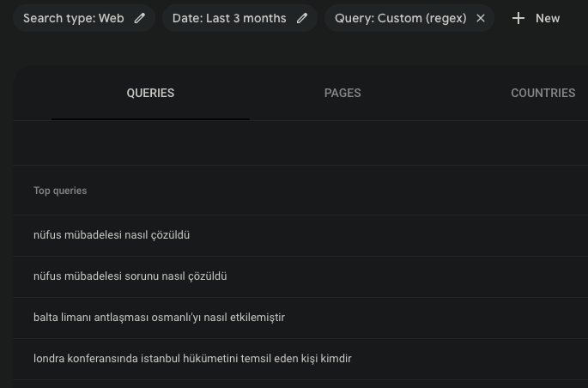Image resolution: width=588 pixels, height=388 pixels.
Task: Choose the istanbul hükümetini temsil eden query
Action: [x=192, y=359]
